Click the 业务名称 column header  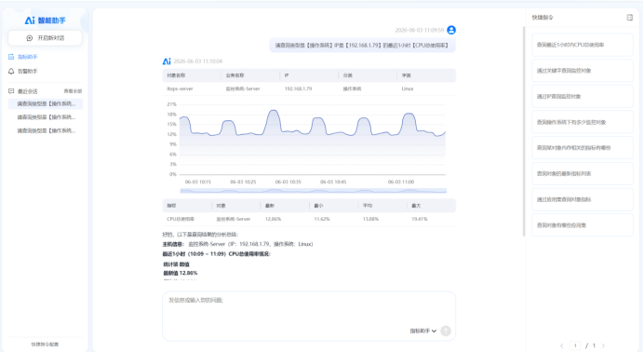tap(235, 75)
